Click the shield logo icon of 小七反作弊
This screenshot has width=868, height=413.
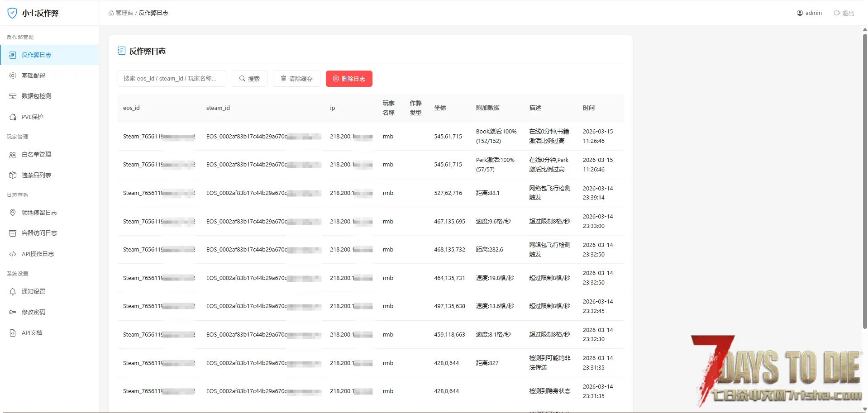pos(12,13)
